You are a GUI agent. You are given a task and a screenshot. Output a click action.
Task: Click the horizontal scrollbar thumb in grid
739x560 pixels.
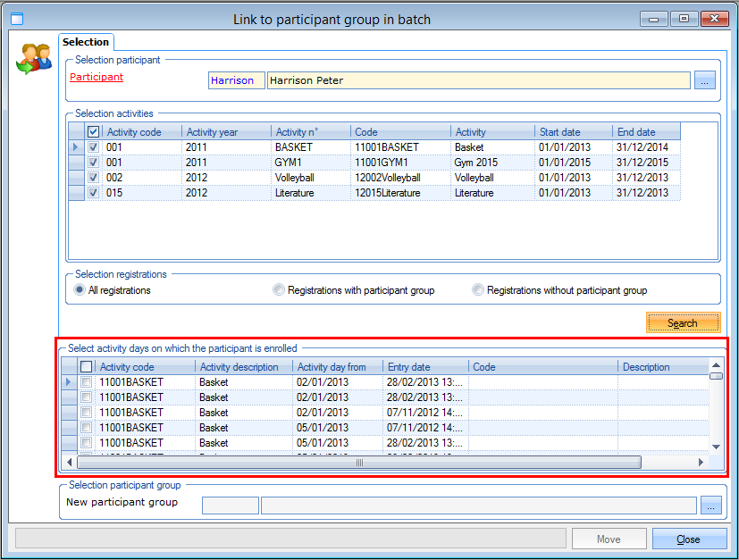click(358, 463)
